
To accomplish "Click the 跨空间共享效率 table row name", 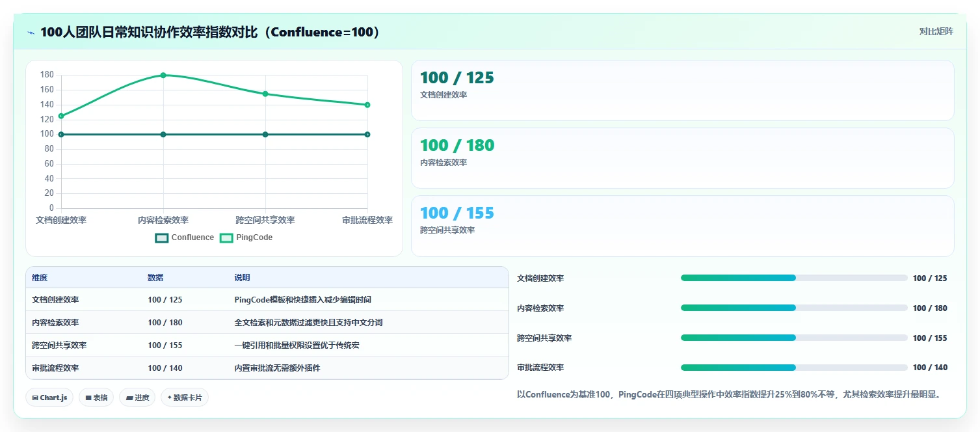I will coord(59,345).
